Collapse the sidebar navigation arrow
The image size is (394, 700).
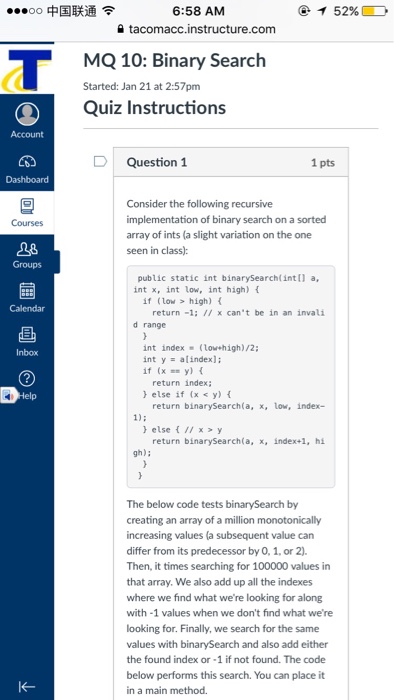pos(27,686)
